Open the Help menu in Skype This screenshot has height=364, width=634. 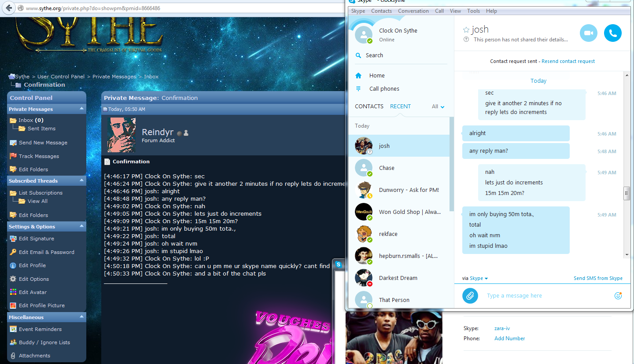491,11
